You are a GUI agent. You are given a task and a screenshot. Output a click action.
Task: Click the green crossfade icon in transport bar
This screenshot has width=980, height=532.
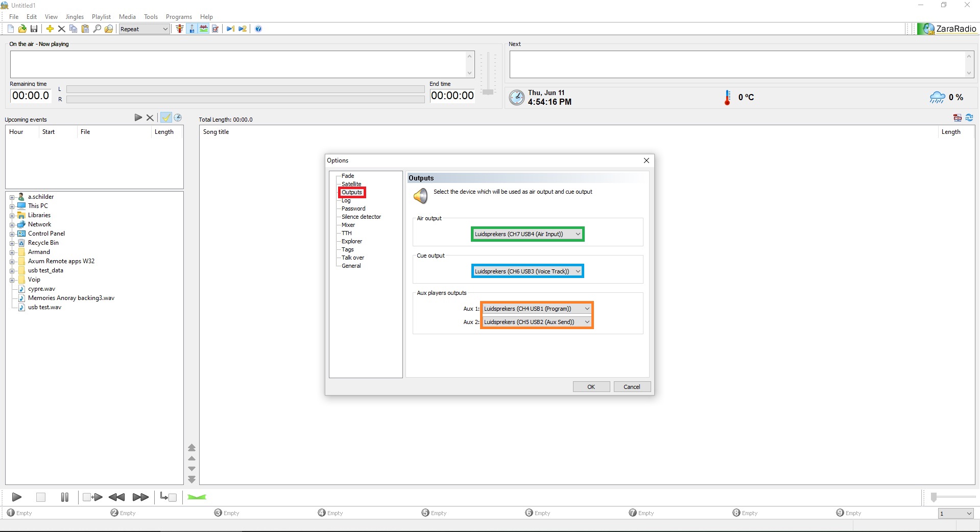click(197, 497)
